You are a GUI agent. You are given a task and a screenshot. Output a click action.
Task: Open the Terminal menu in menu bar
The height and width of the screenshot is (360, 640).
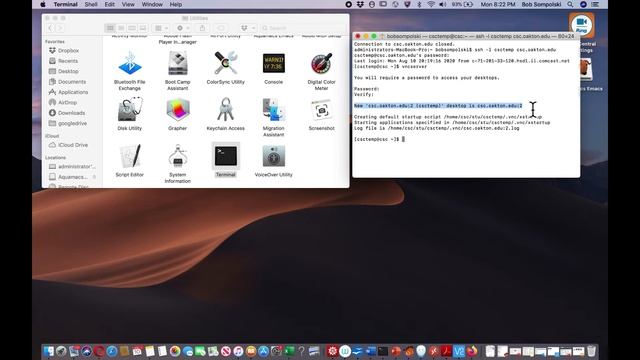(x=65, y=4)
